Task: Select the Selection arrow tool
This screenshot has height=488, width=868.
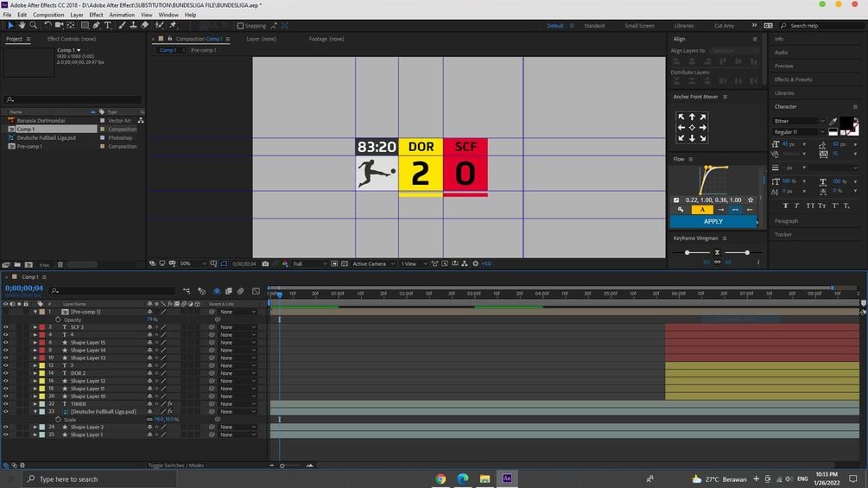Action: click(10, 25)
